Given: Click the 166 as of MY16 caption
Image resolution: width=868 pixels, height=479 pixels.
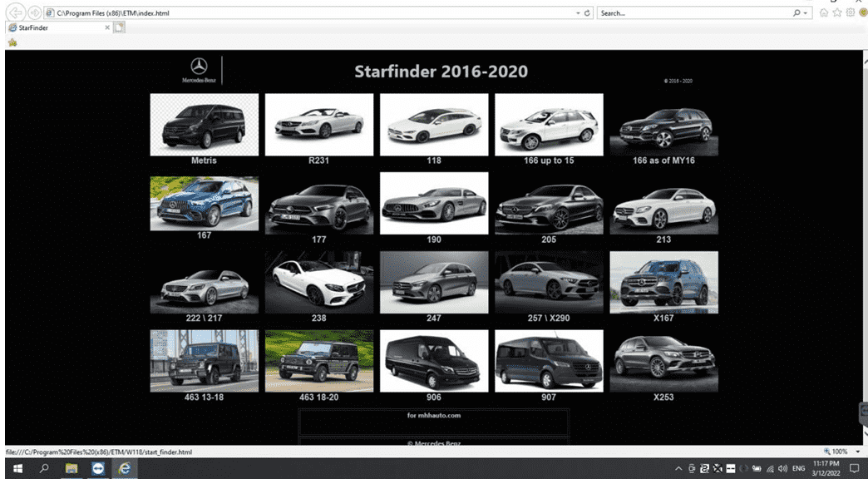Looking at the screenshot, I should [x=663, y=160].
